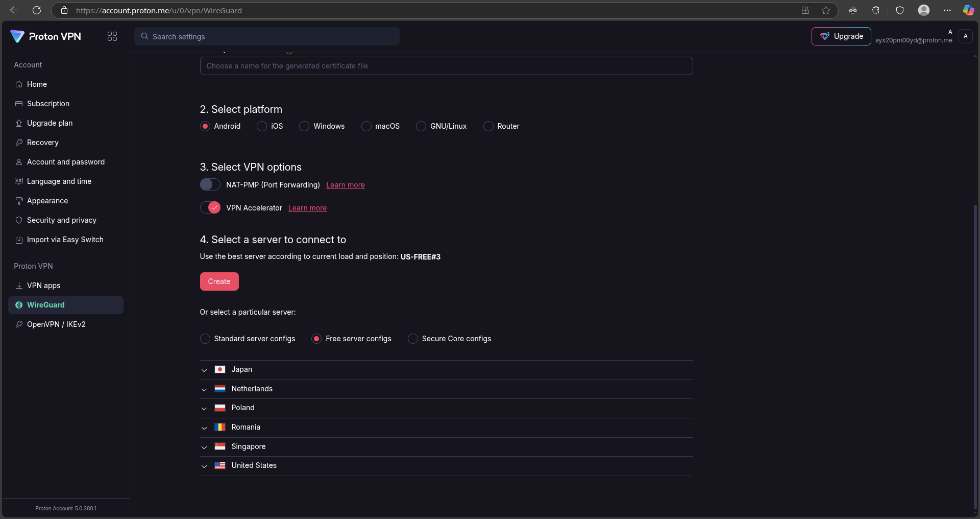
Task: Expand the Romania server list
Action: (x=204, y=428)
